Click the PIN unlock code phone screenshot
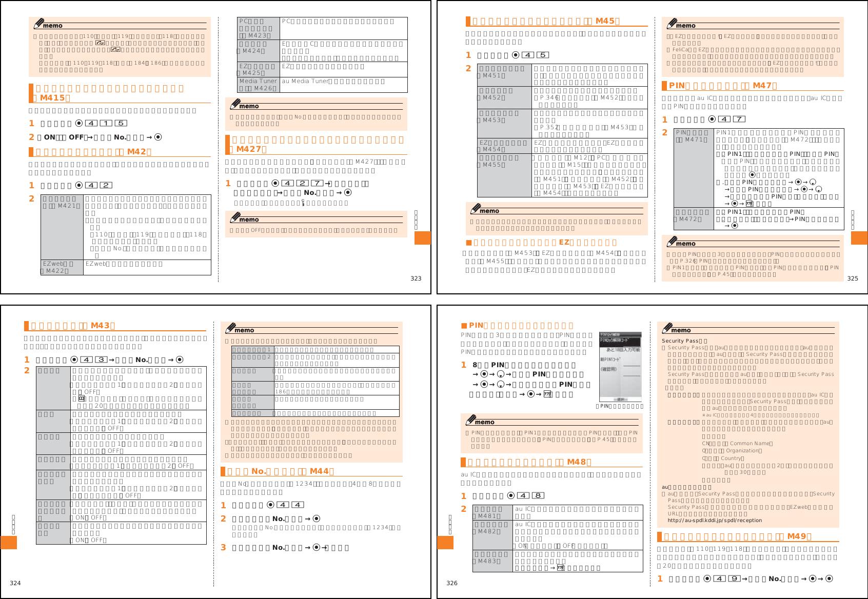This screenshot has width=868, height=599. point(620,367)
